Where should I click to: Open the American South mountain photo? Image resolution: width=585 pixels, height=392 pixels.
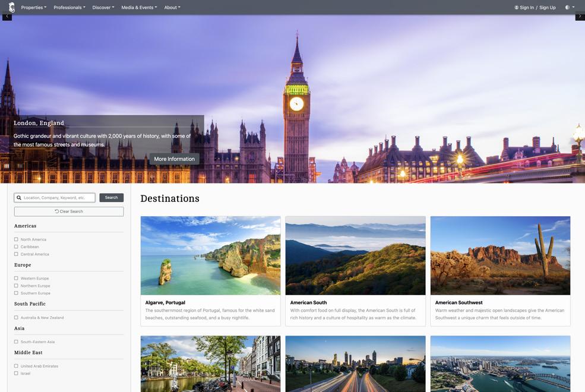[355, 255]
